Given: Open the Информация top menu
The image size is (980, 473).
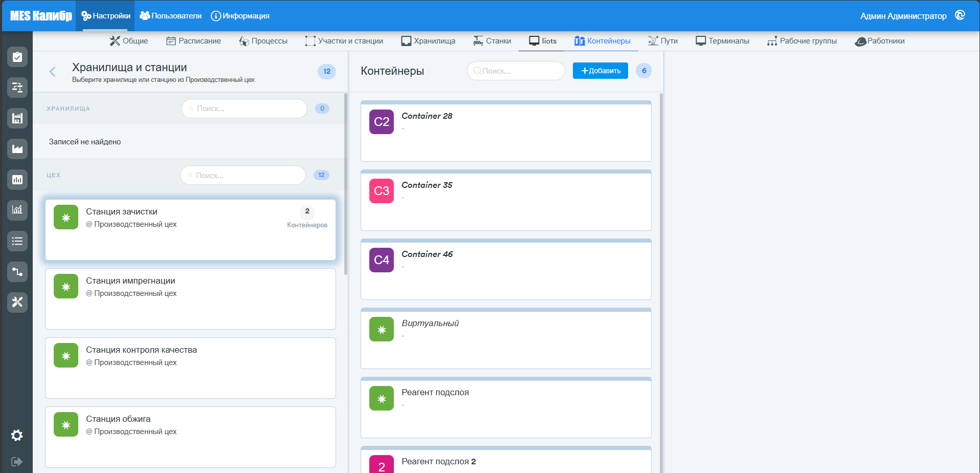Looking at the screenshot, I should (240, 16).
